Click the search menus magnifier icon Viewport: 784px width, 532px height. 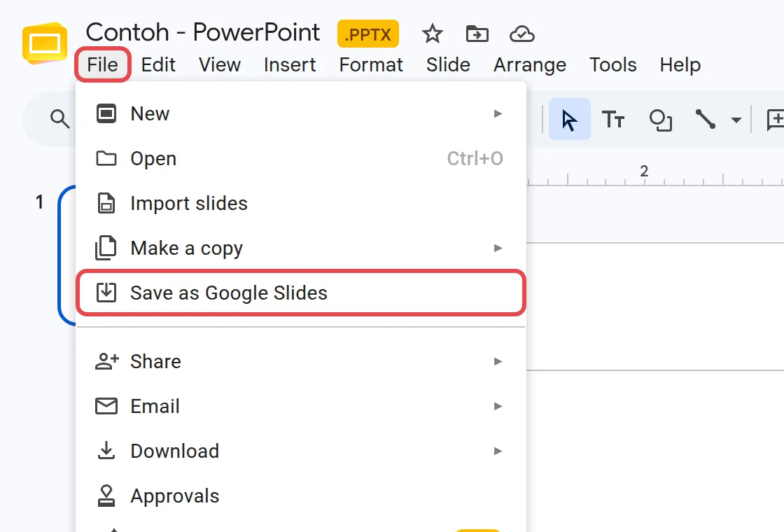pos(59,119)
